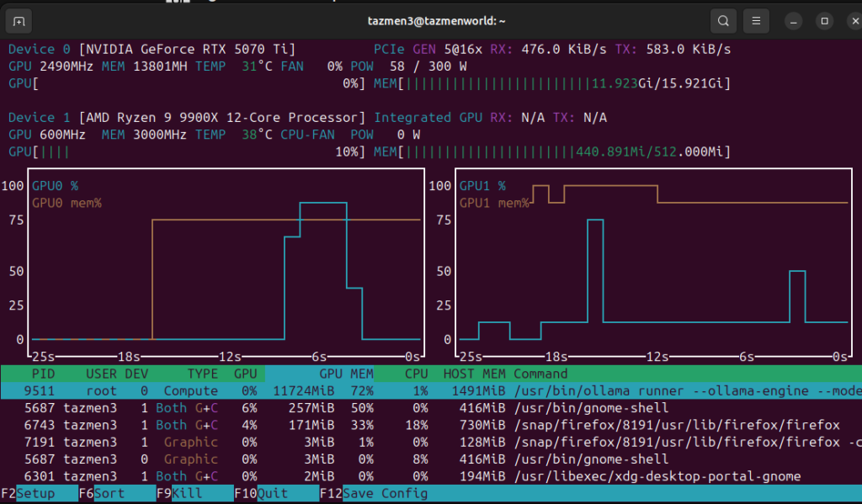Open a new terminal tab
The image size is (862, 504).
tap(19, 20)
